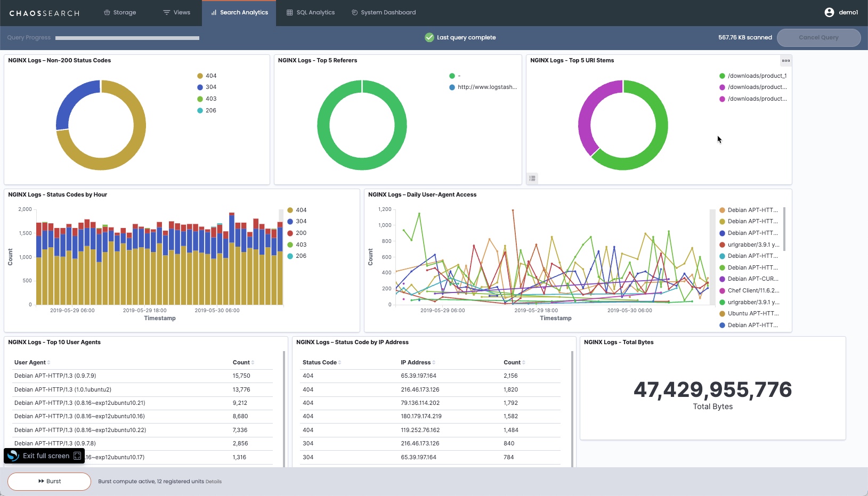
Task: Click the demo1 user account icon
Action: click(x=829, y=12)
